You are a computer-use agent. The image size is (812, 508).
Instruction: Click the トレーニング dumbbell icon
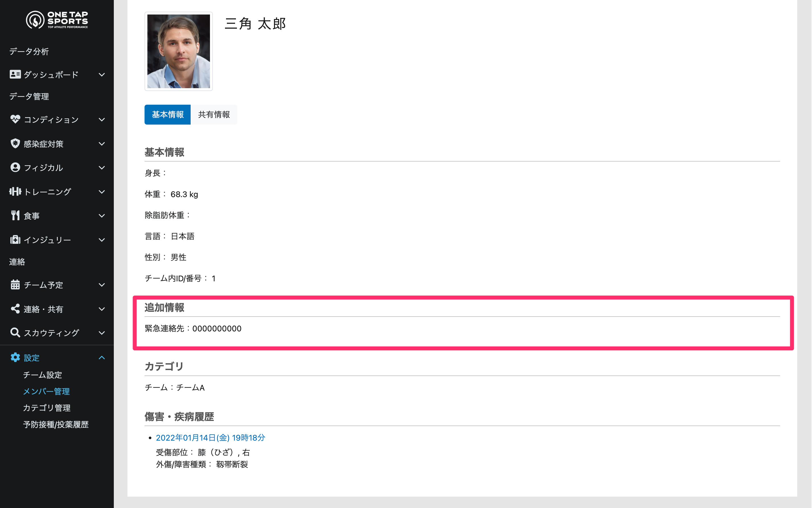pos(15,191)
